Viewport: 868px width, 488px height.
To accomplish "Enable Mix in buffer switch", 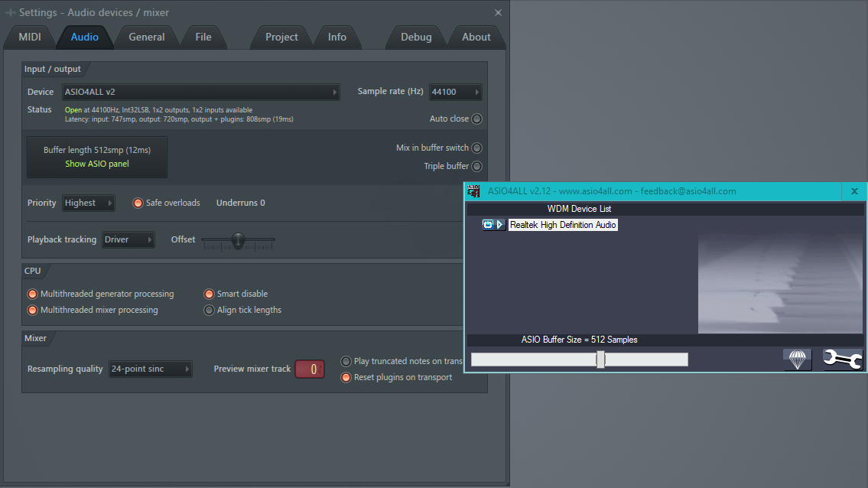I will (476, 148).
